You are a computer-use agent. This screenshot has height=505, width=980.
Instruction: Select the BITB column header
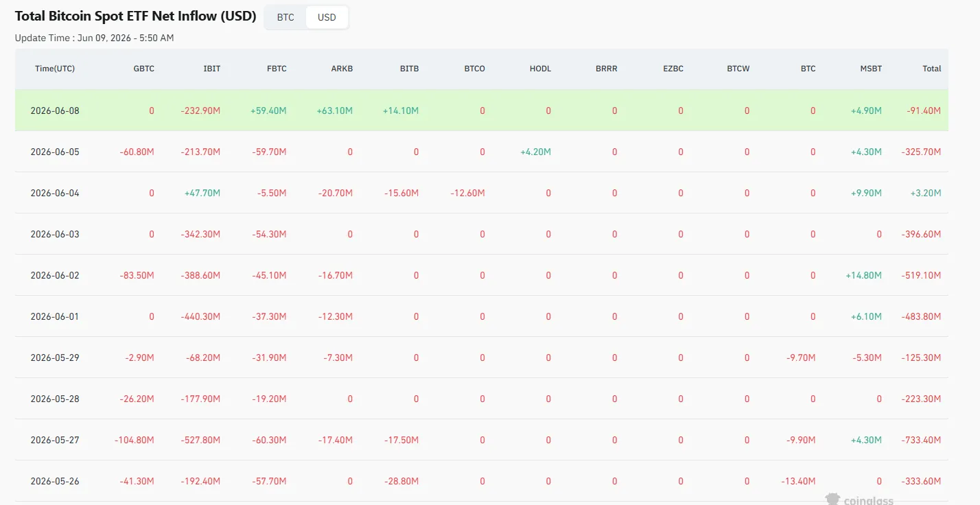coord(409,69)
